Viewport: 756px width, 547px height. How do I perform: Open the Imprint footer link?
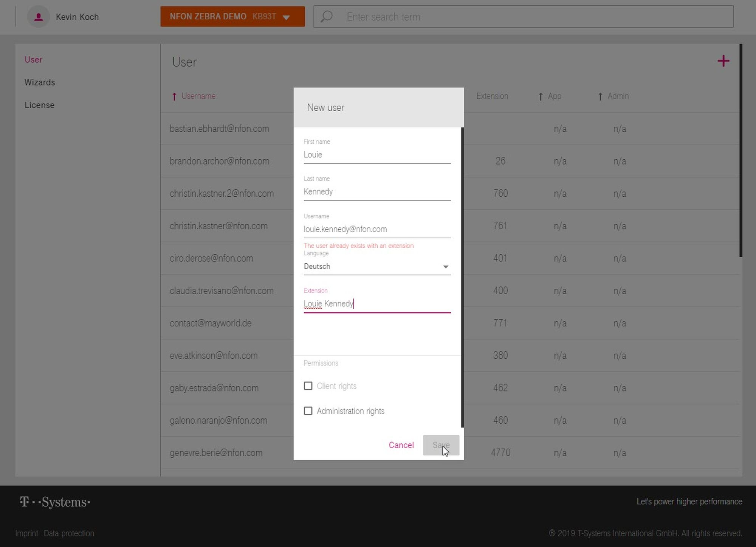tap(26, 533)
